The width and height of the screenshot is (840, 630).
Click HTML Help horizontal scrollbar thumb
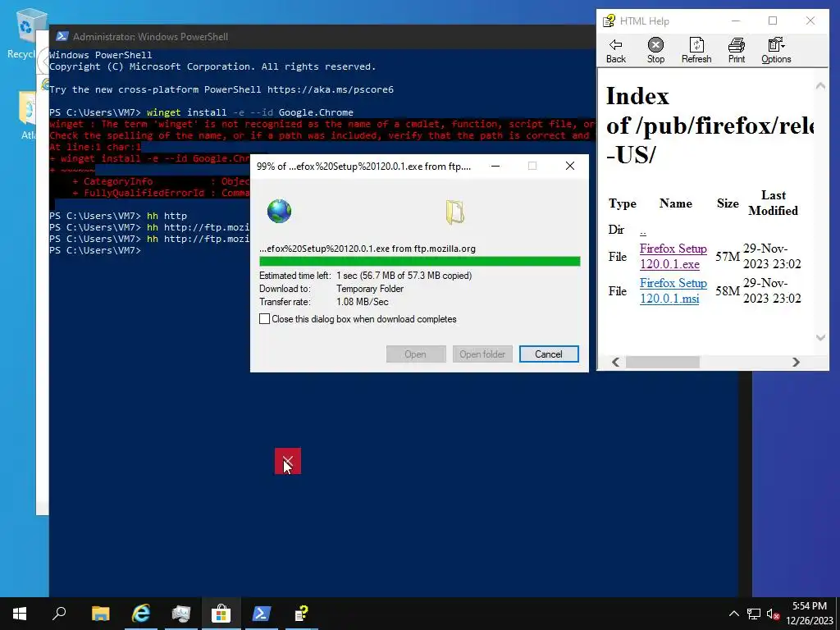point(663,362)
